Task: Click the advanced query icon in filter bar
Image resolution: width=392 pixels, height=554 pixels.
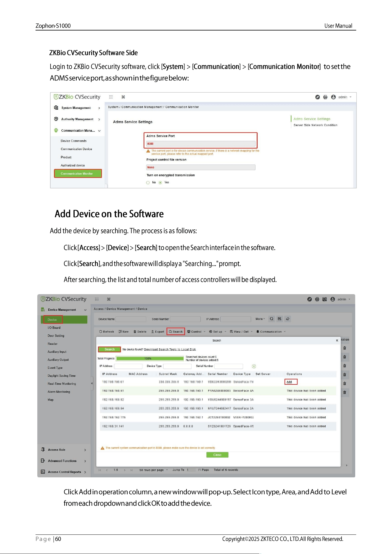Action: (x=279, y=319)
